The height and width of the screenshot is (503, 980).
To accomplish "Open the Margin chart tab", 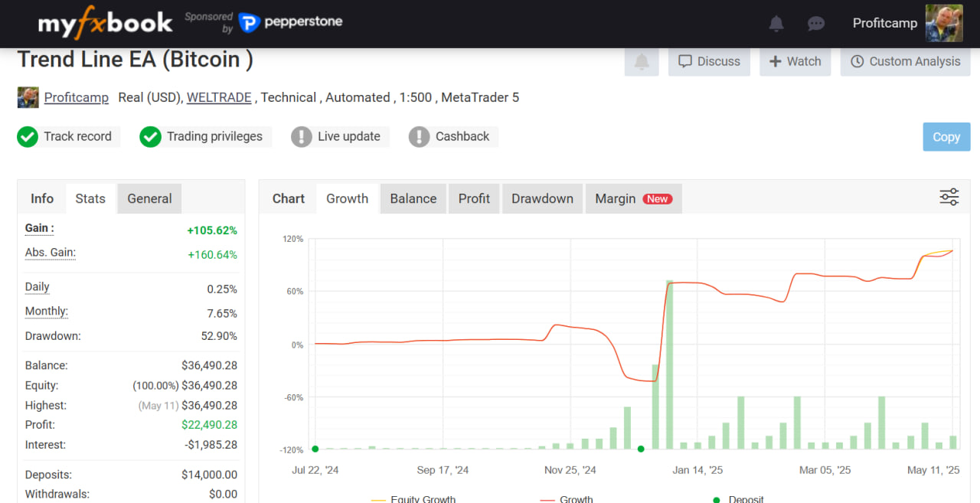I will click(633, 198).
